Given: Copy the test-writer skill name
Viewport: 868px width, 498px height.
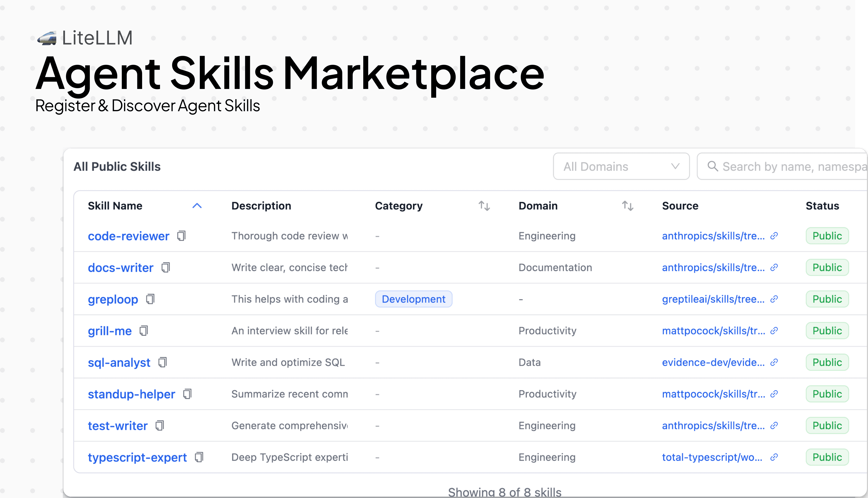Looking at the screenshot, I should [160, 426].
